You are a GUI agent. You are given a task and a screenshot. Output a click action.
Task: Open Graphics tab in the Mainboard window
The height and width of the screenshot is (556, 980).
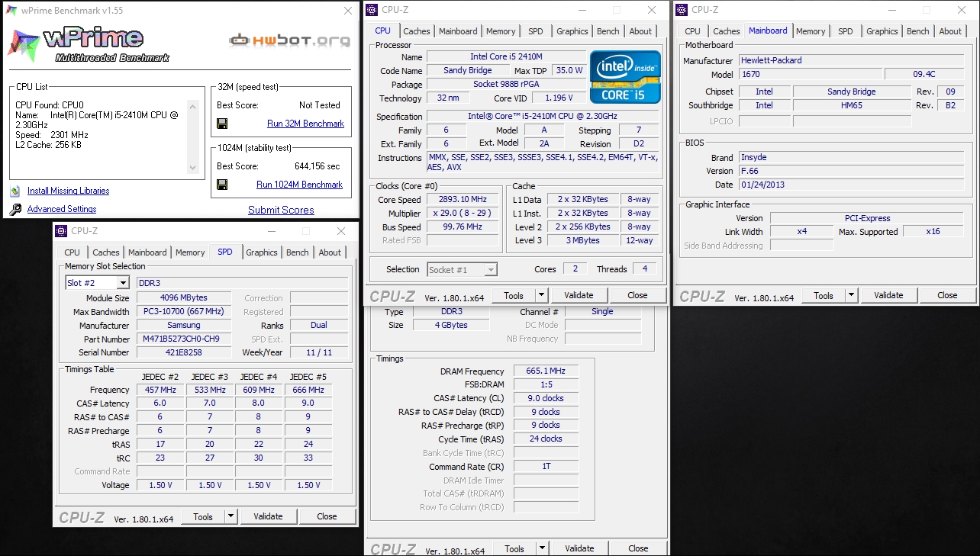click(x=882, y=31)
